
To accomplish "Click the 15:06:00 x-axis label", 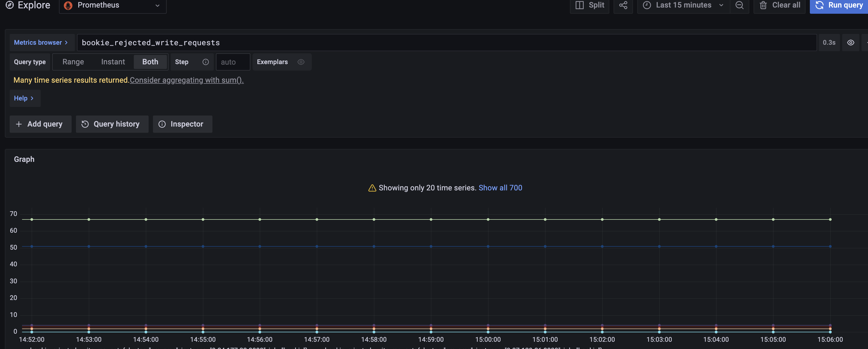I will tap(830, 340).
